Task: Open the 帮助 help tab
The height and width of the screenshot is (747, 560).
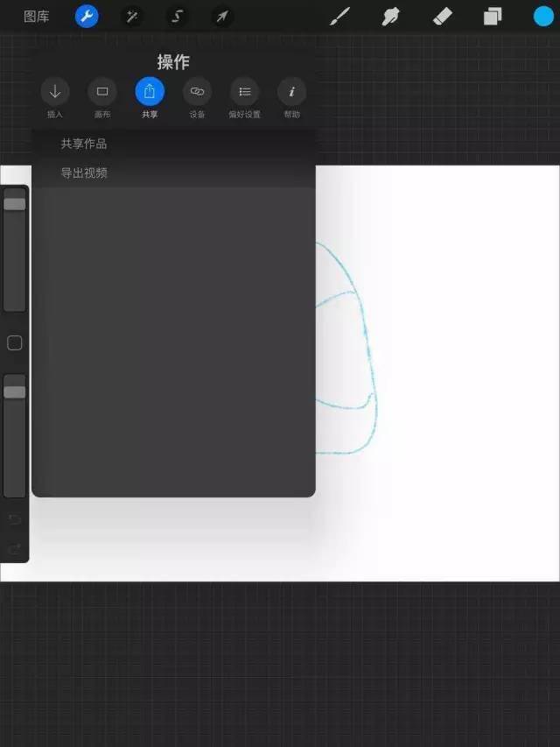Action: click(292, 98)
